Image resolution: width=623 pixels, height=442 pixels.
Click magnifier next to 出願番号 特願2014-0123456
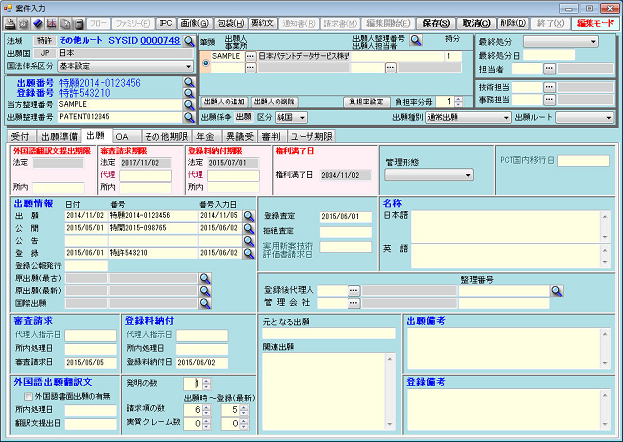point(189,82)
